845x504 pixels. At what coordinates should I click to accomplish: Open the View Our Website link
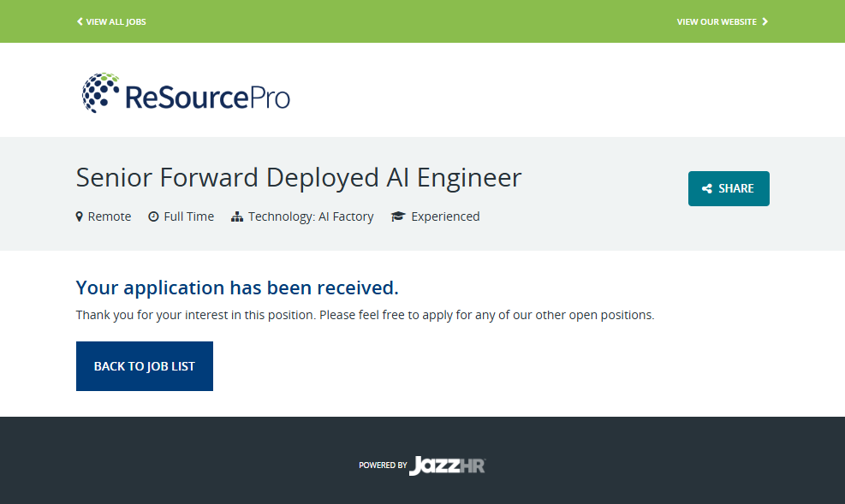[717, 21]
